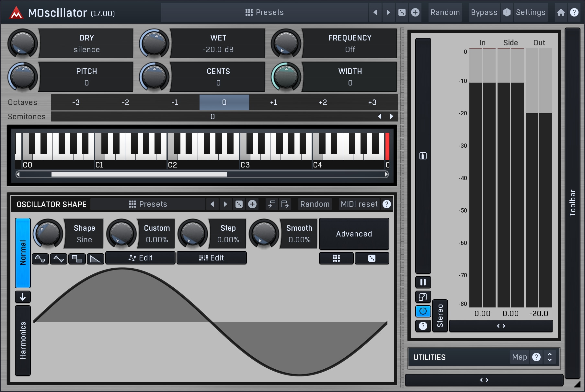
Task: Select the triangle wave shape icon
Action: pos(59,259)
